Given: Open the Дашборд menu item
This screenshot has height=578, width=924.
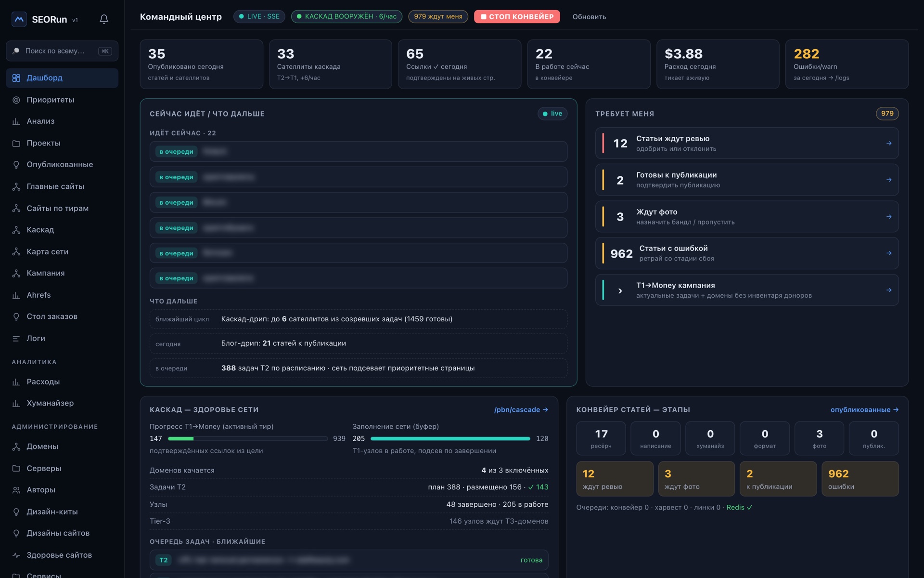Looking at the screenshot, I should (62, 78).
